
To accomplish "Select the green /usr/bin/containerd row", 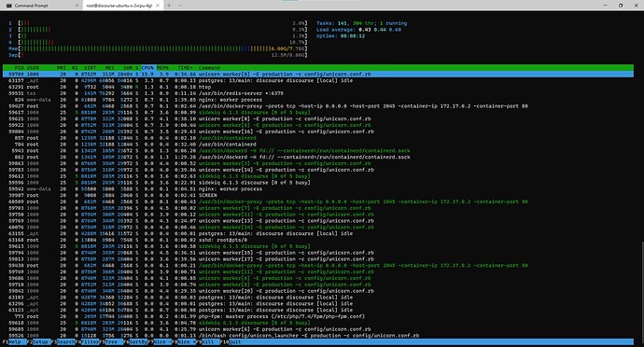I will coord(318,138).
